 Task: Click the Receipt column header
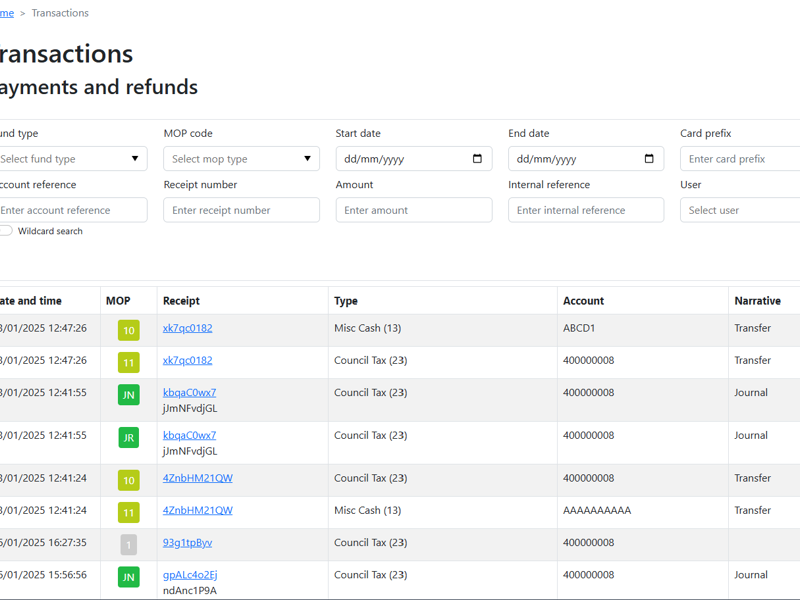(181, 301)
